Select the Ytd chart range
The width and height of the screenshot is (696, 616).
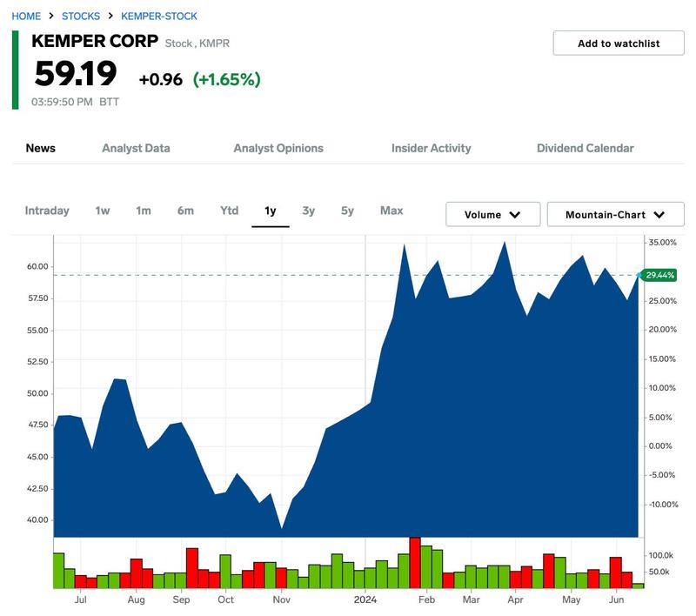tap(229, 211)
